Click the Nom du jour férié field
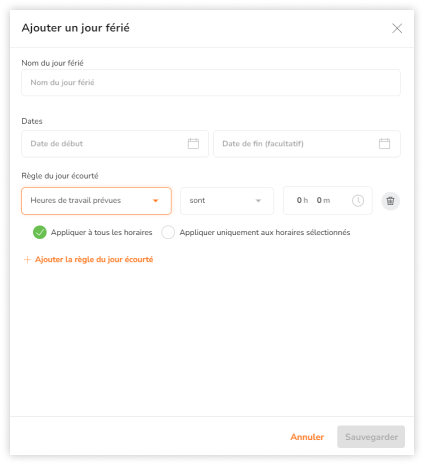This screenshot has width=424, height=465. [x=211, y=83]
